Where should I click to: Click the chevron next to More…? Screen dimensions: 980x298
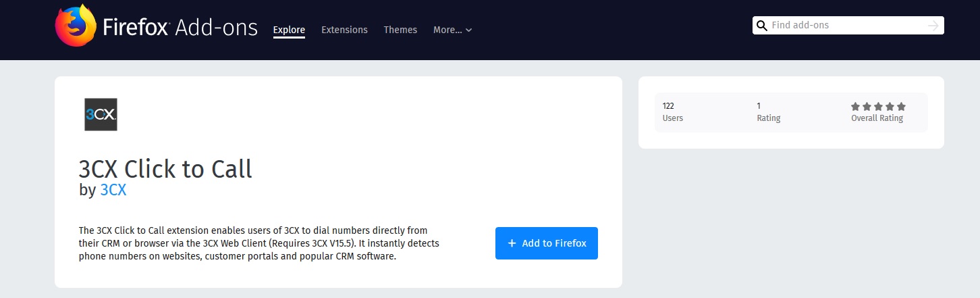pyautogui.click(x=469, y=30)
